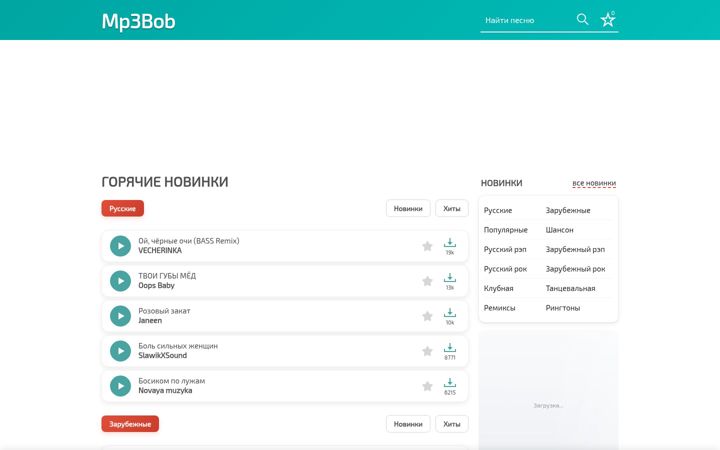
Task: Open 'Зарубежные' in sidebar Новинки list
Action: 568,210
